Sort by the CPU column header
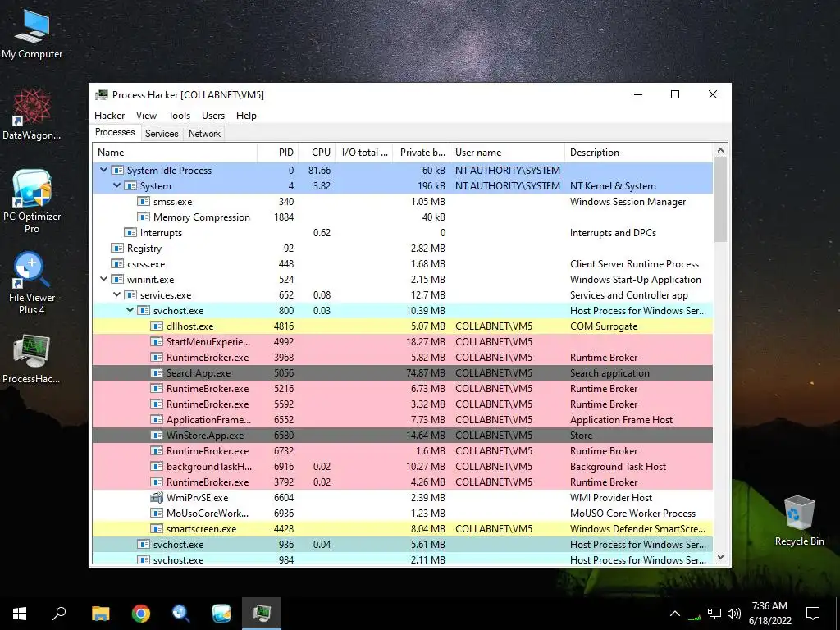 (317, 152)
